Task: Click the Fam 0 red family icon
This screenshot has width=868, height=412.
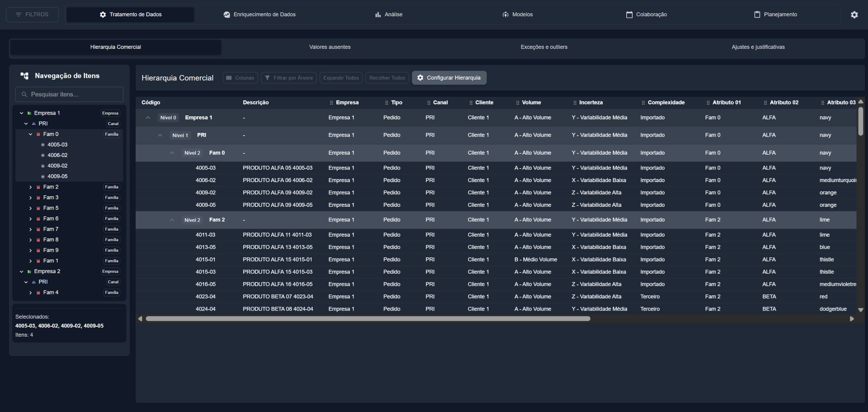Action: (38, 134)
